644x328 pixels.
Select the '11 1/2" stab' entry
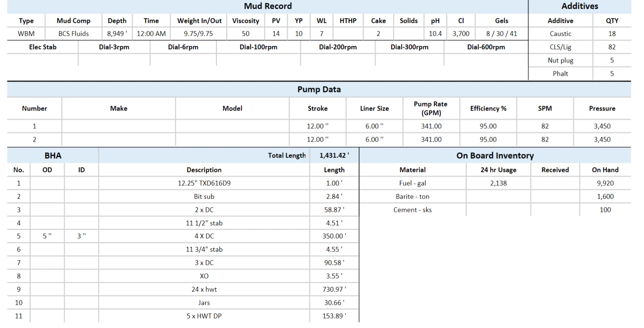click(204, 223)
